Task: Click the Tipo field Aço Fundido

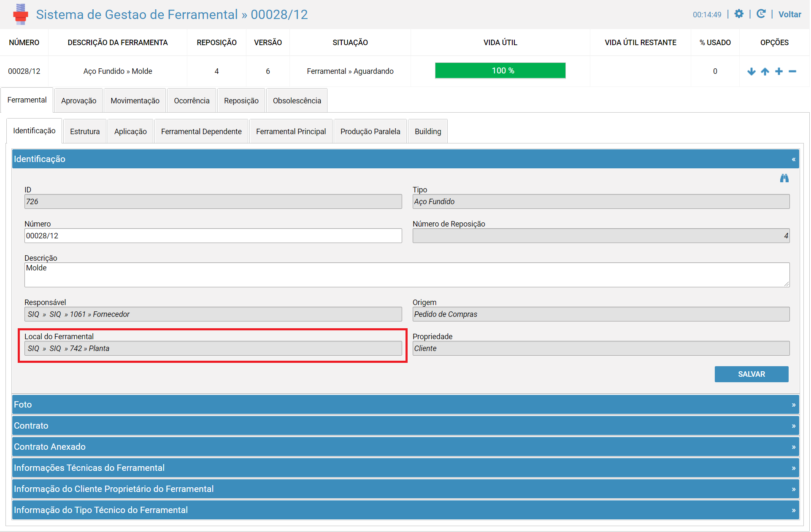Action: coord(601,202)
